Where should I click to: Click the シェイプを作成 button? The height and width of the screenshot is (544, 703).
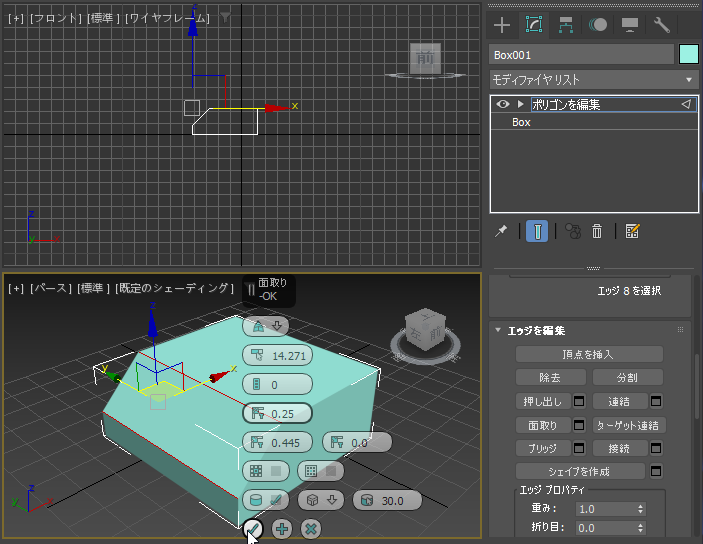[580, 471]
